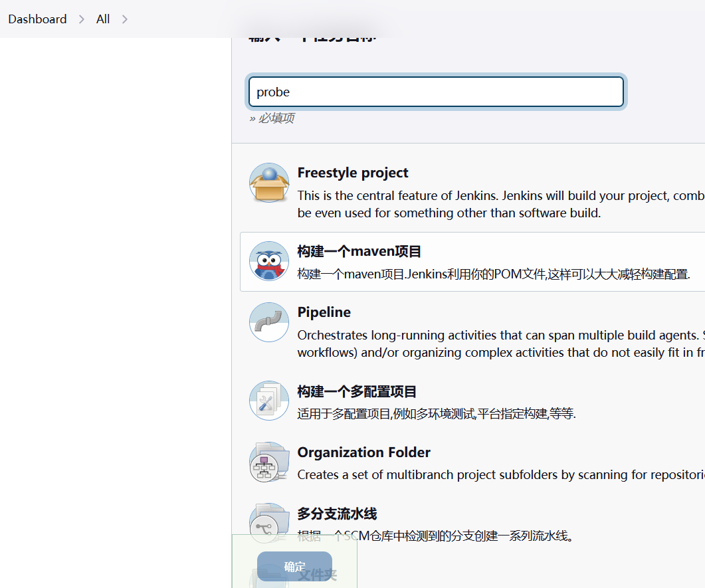
Task: Click the Pipeline pipe icon
Action: 269,322
